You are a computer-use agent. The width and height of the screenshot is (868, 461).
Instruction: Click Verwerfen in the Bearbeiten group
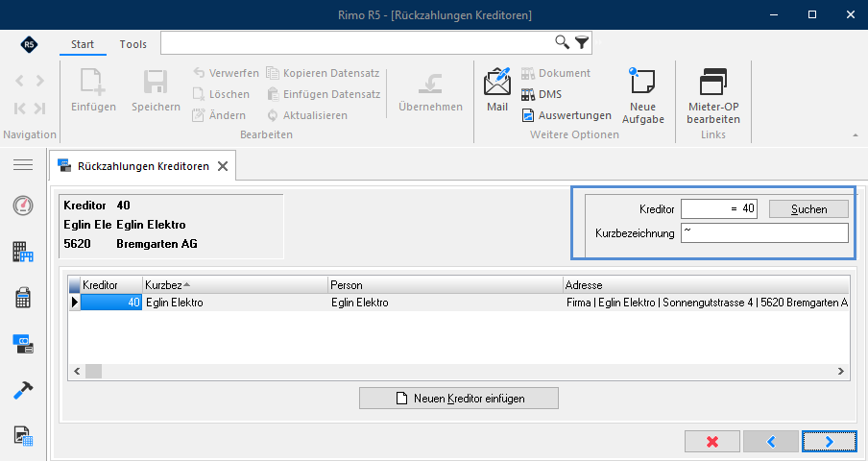click(x=226, y=73)
